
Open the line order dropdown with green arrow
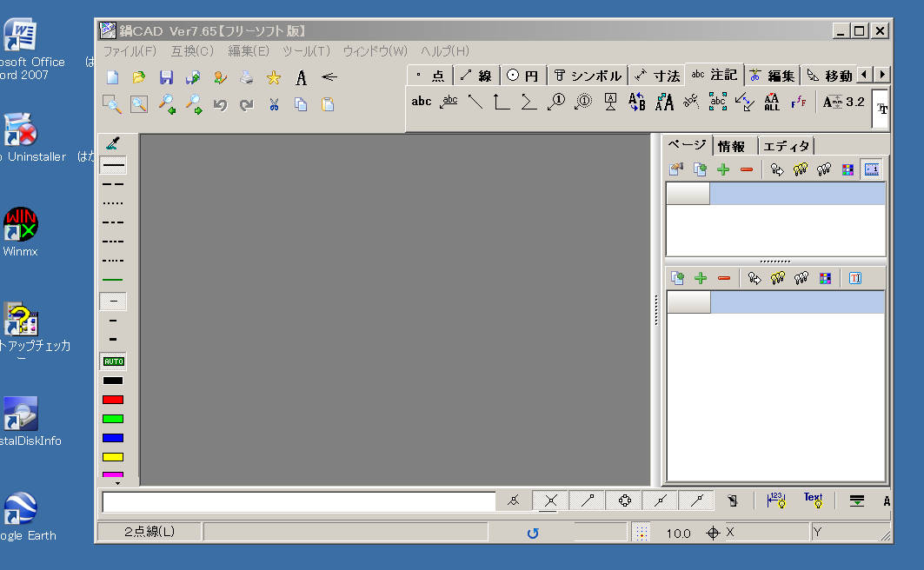857,500
